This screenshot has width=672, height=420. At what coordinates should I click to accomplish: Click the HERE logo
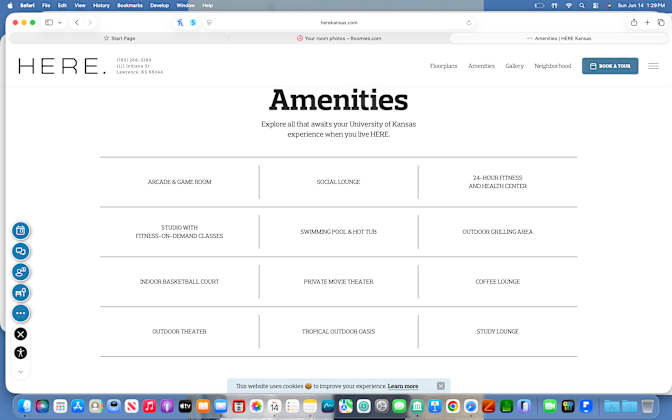point(62,66)
